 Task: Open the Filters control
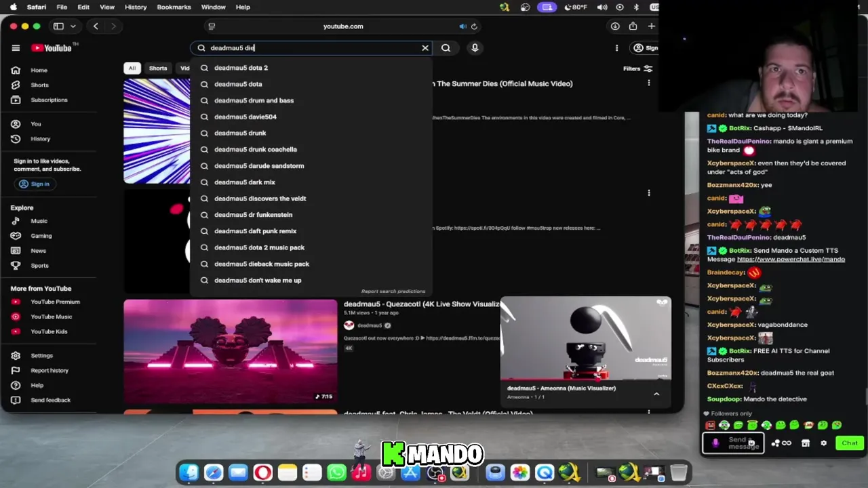(x=637, y=68)
